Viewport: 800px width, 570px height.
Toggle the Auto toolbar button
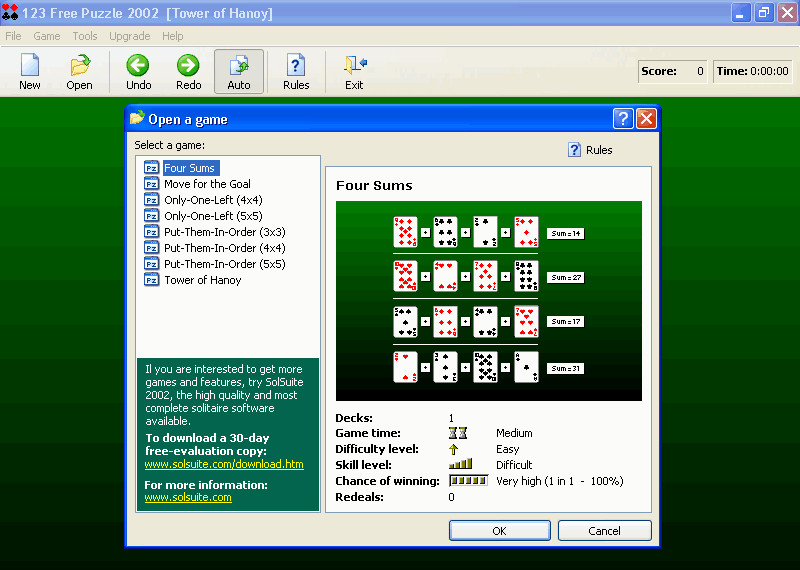[239, 71]
